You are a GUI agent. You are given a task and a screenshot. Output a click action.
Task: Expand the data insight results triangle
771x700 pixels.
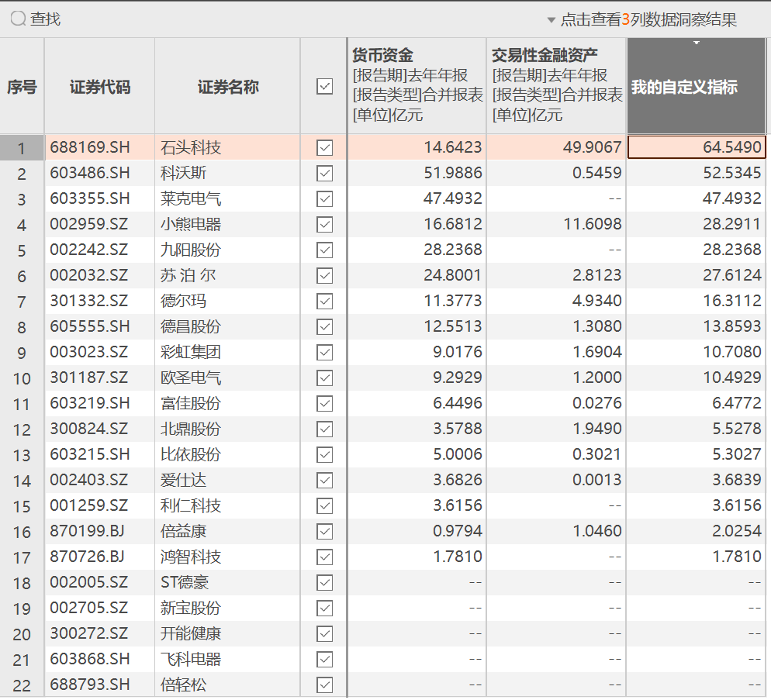pos(551,20)
